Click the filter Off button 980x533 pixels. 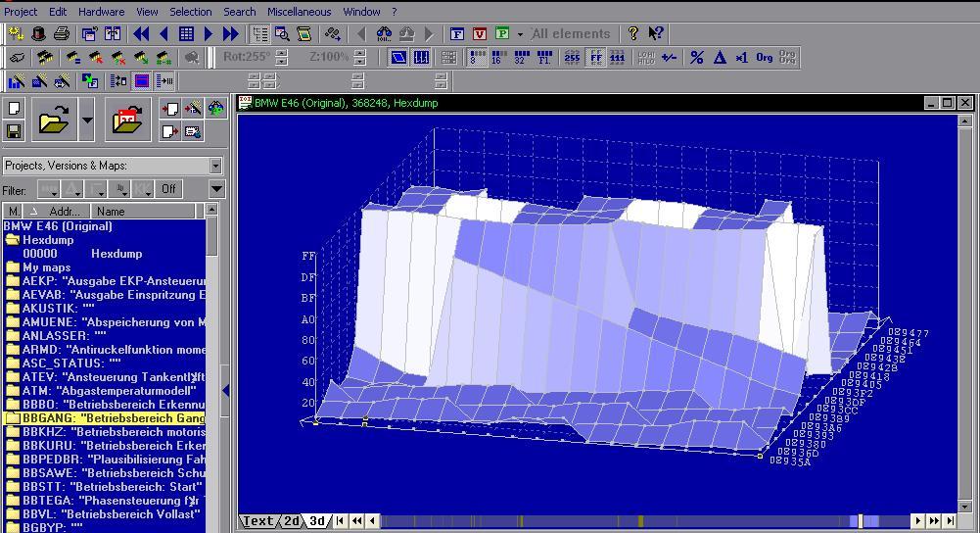click(x=169, y=189)
